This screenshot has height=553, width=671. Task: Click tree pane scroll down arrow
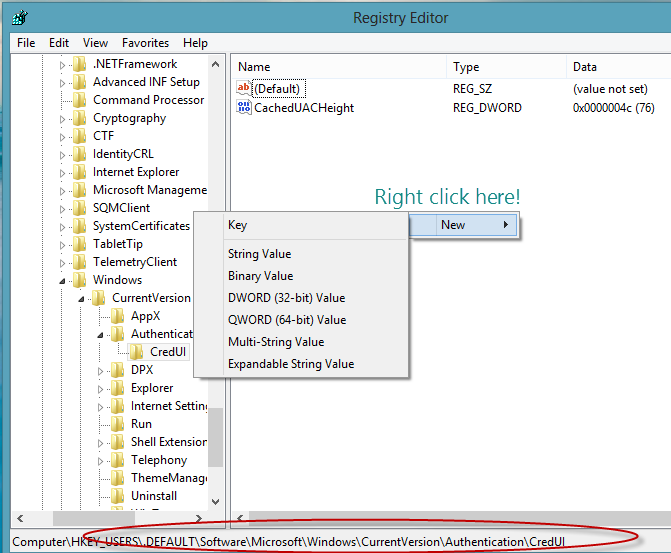(x=215, y=502)
